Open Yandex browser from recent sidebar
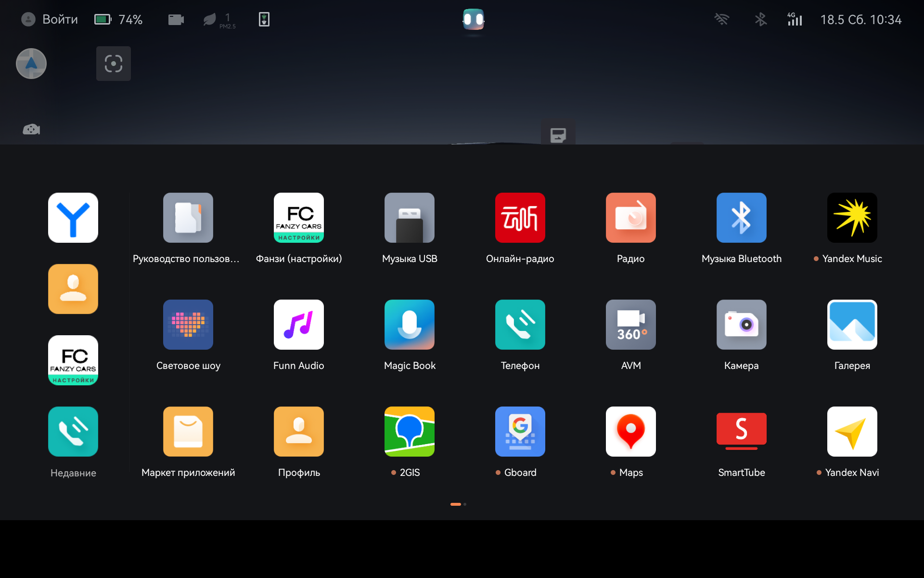The width and height of the screenshot is (924, 578). click(73, 218)
